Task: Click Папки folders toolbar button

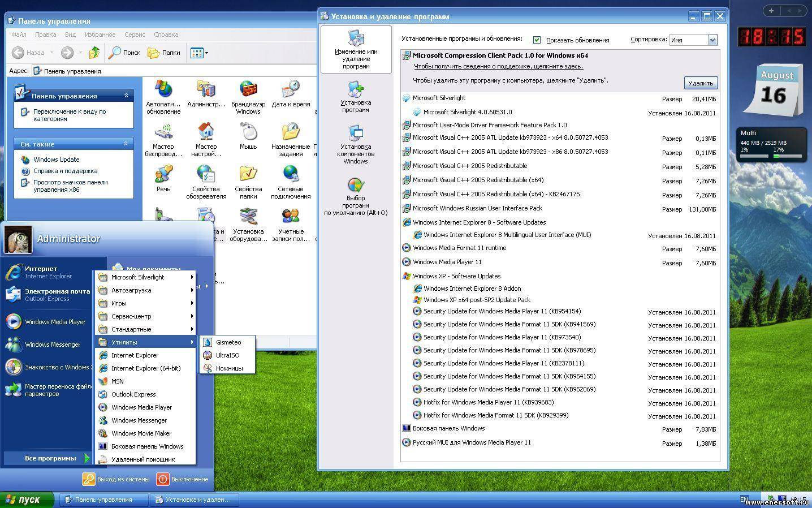Action: point(164,53)
